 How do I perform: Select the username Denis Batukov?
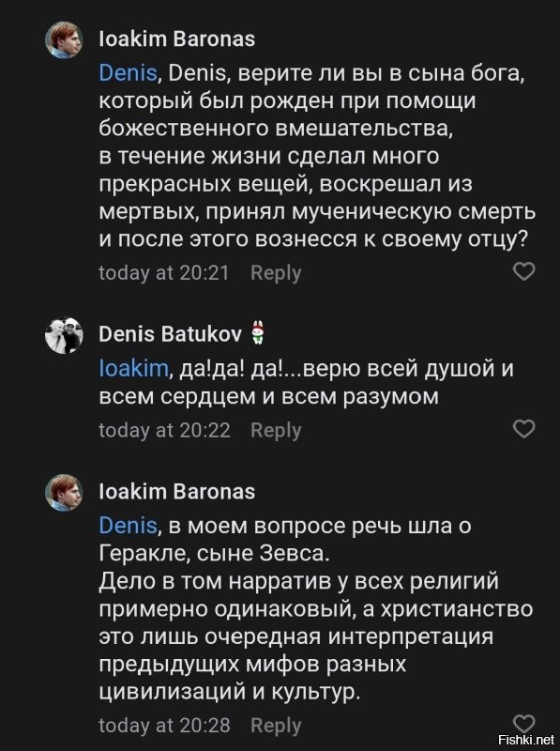click(x=166, y=330)
